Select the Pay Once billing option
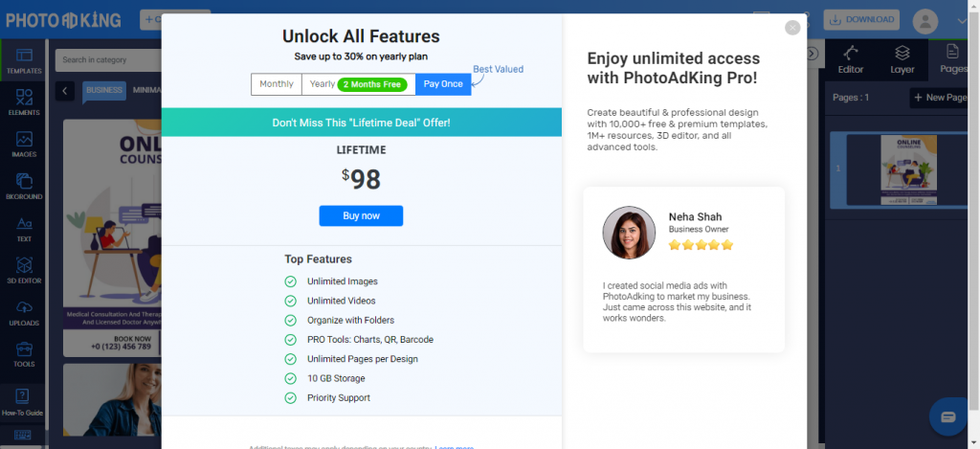The image size is (980, 449). [443, 84]
